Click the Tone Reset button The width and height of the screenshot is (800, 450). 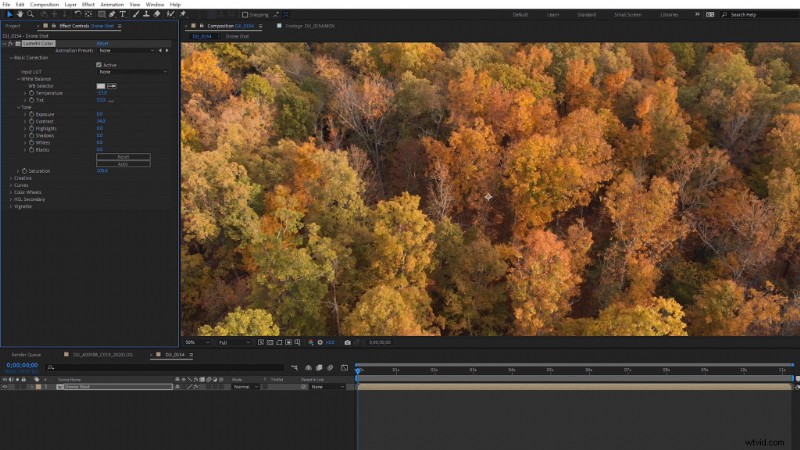tap(123, 157)
